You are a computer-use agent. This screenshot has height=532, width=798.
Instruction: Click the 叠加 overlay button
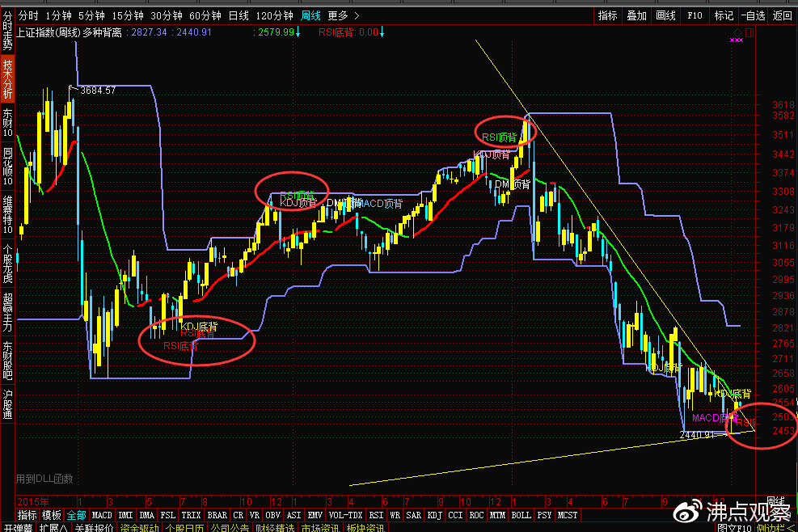[636, 16]
